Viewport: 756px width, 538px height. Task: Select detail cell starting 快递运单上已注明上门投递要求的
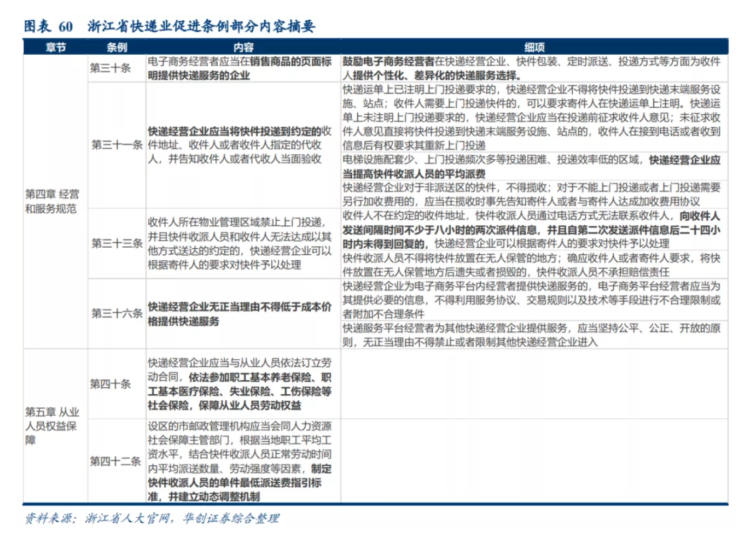coord(534,117)
